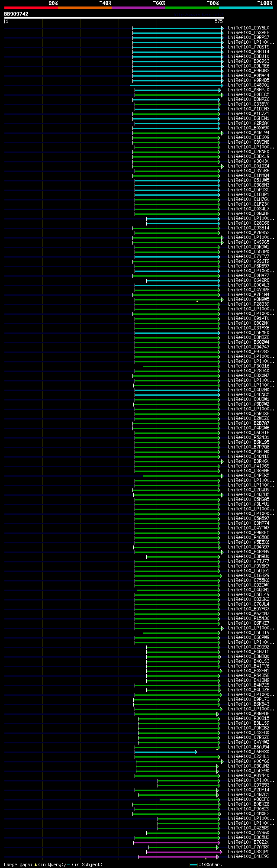Select the UniRef100_B9H4B3 entry
277x868 pixels.
tap(248, 71)
